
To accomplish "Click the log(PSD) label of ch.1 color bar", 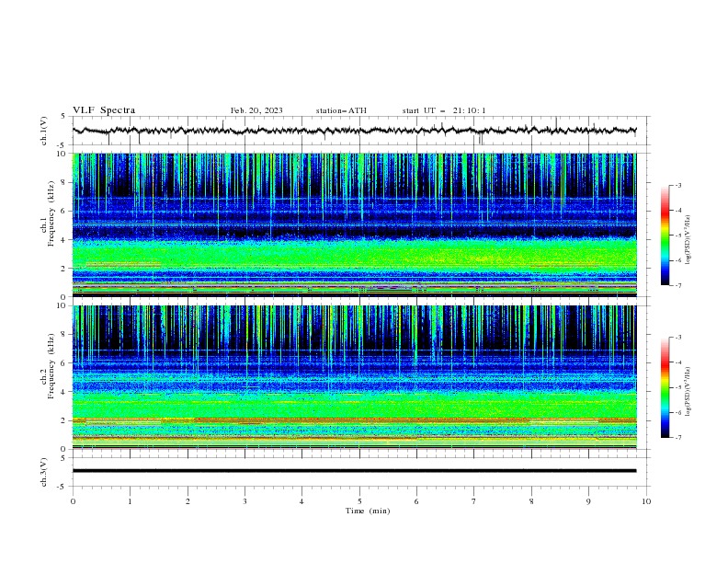I will click(x=688, y=240).
